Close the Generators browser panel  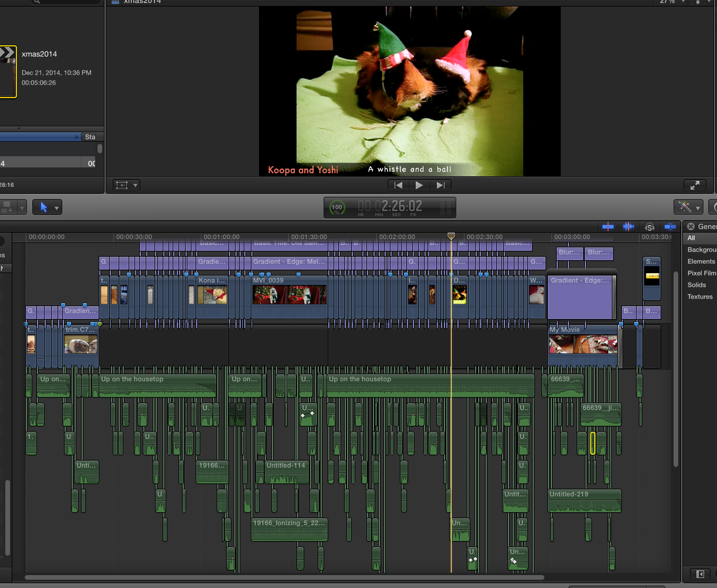[690, 226]
